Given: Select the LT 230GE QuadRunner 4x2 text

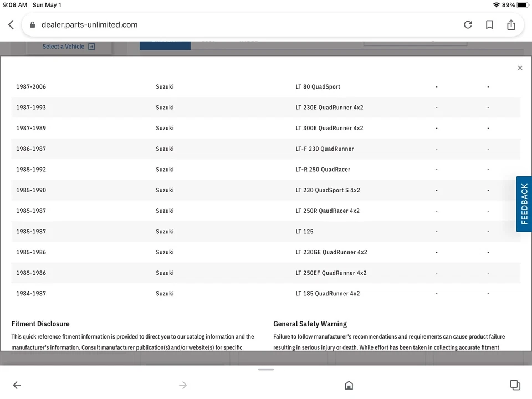Looking at the screenshot, I should (331, 253).
